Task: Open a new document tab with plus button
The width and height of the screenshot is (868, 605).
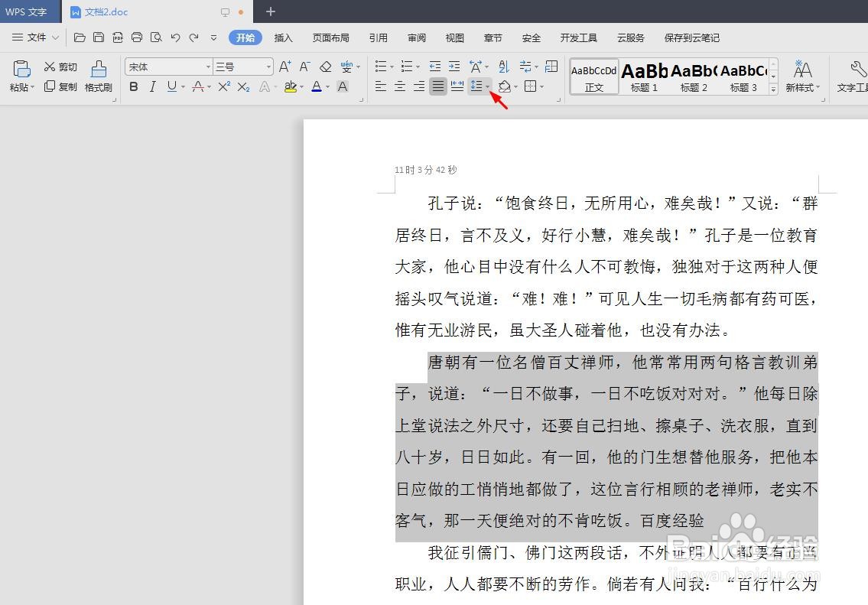Action: (x=270, y=11)
